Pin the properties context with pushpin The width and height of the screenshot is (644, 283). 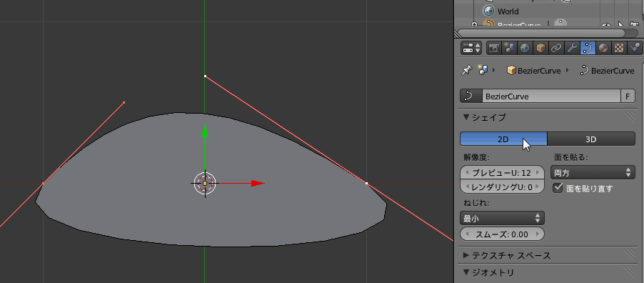pos(466,70)
